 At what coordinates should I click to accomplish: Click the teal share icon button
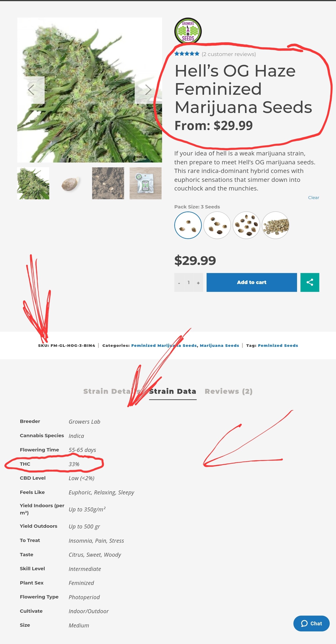[x=309, y=282]
